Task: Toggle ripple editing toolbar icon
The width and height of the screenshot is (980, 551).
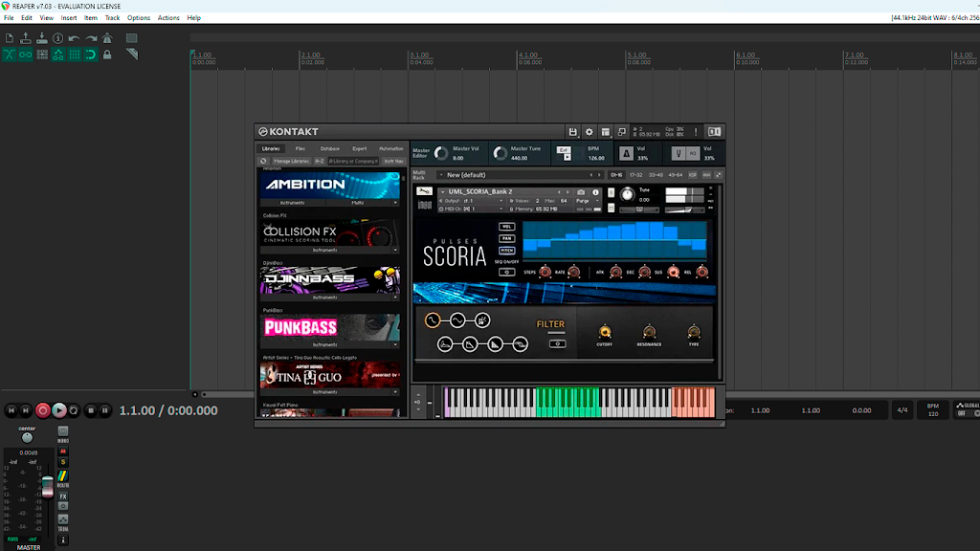Action: pos(42,55)
